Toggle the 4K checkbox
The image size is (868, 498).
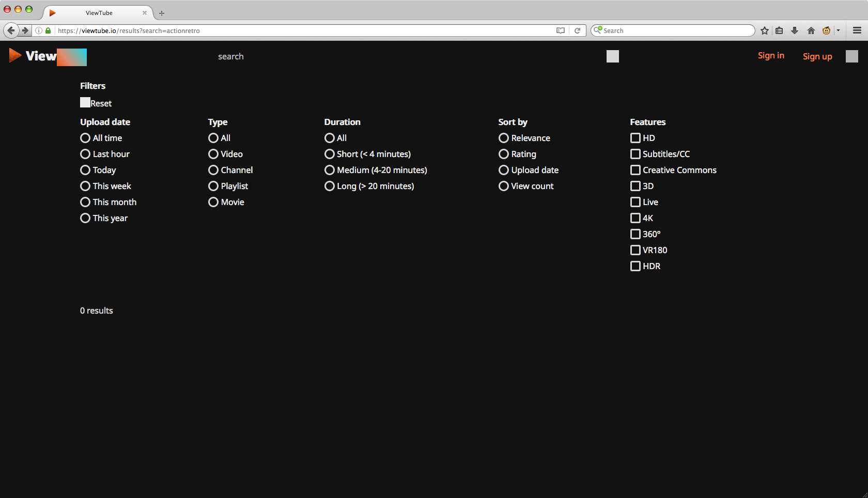click(x=636, y=218)
